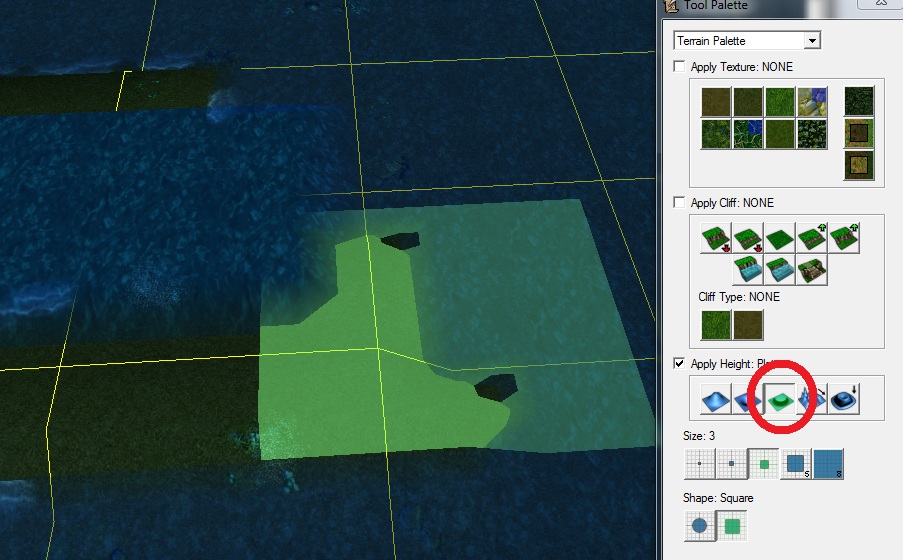Select the Raise height tool
904x560 pixels.
pyautogui.click(x=715, y=399)
